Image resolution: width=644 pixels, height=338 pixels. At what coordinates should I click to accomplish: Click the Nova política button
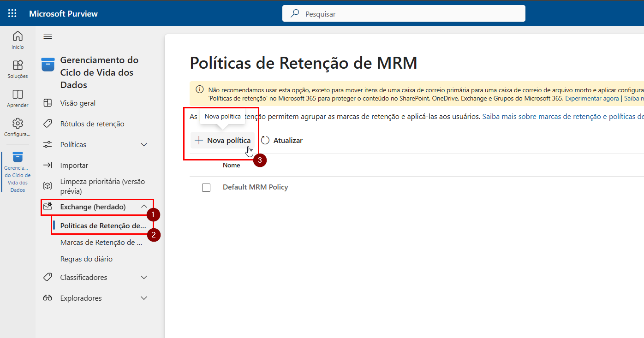[223, 140]
